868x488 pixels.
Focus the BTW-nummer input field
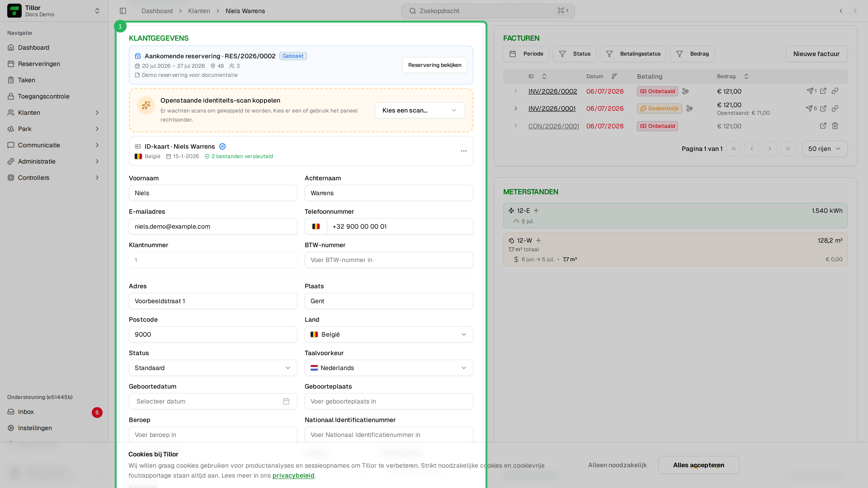(389, 260)
